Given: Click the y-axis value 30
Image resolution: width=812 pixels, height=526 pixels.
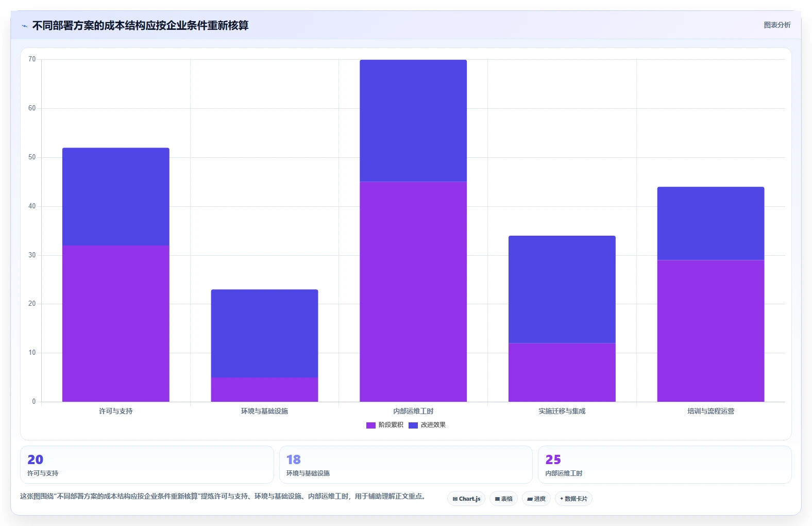Looking at the screenshot, I should click(x=32, y=255).
